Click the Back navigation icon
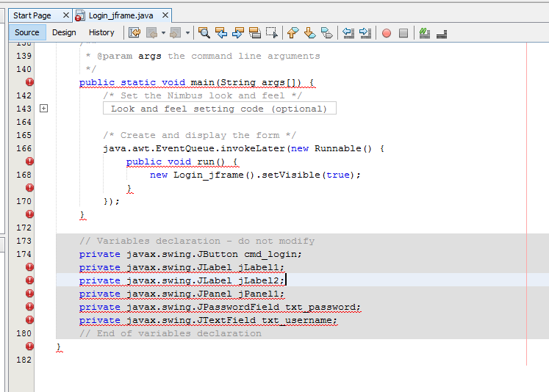This screenshot has width=549, height=392. [x=152, y=33]
